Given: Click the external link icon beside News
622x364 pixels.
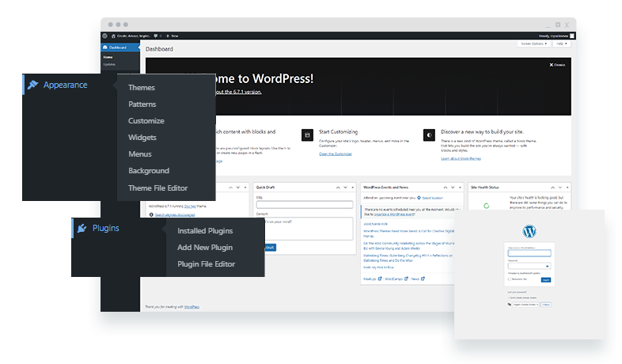Looking at the screenshot, I should [423, 279].
